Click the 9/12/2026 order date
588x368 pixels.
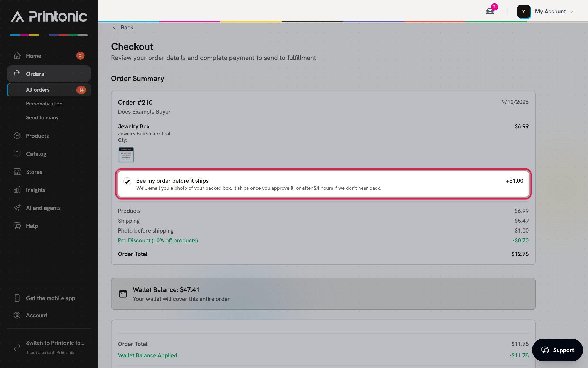pyautogui.click(x=515, y=102)
